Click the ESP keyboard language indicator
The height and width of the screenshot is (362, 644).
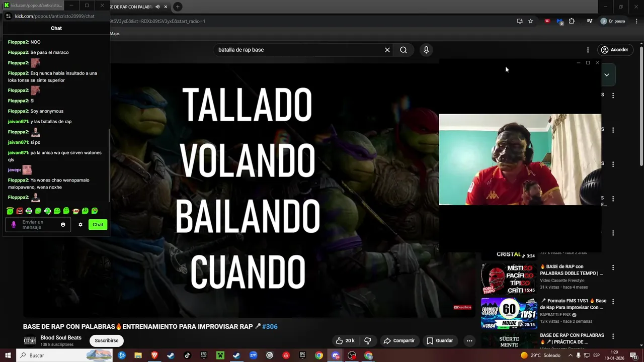[596, 355]
